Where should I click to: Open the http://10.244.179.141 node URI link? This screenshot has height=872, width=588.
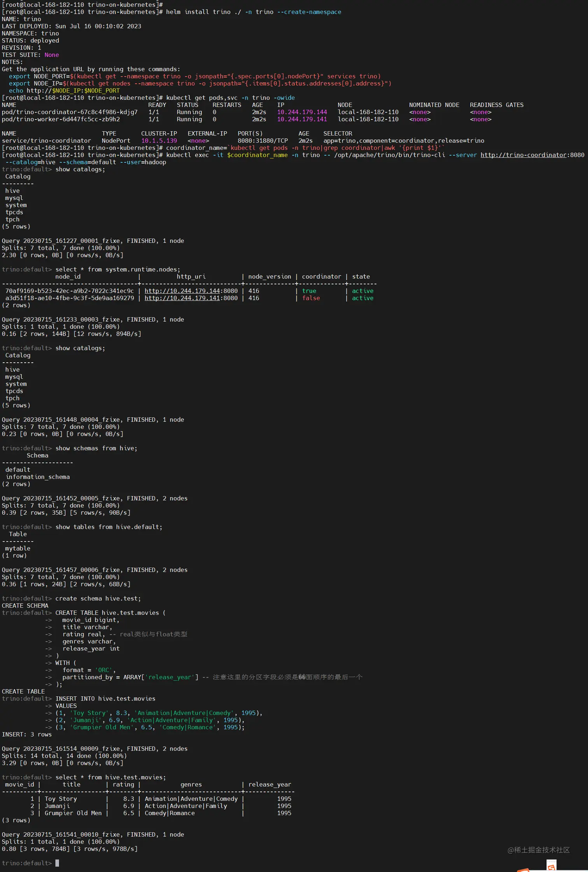[x=182, y=298]
